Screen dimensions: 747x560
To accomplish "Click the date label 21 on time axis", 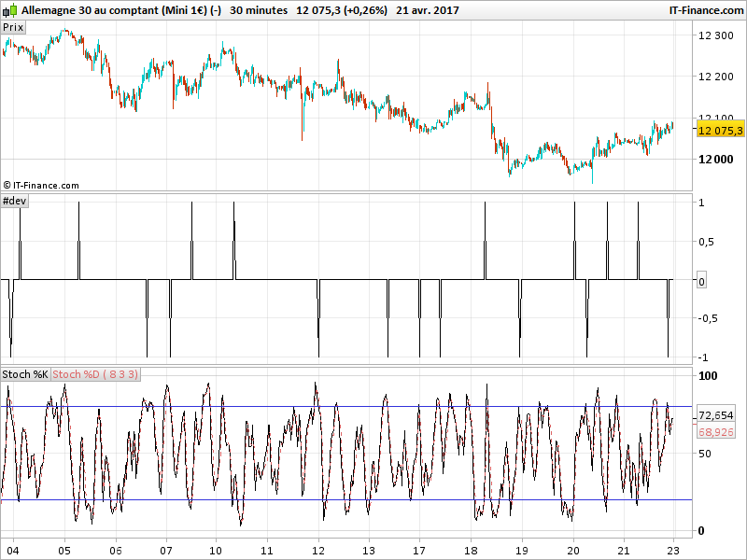I will [x=624, y=551].
